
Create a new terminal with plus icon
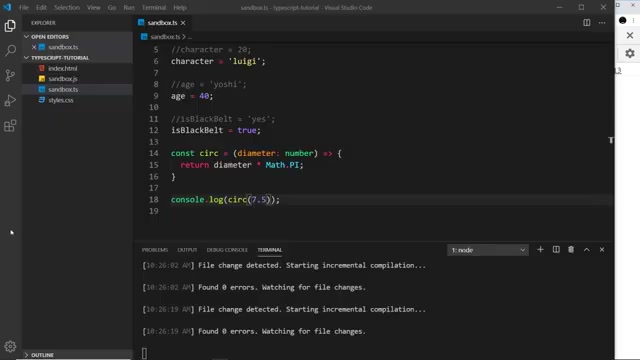[x=540, y=249]
